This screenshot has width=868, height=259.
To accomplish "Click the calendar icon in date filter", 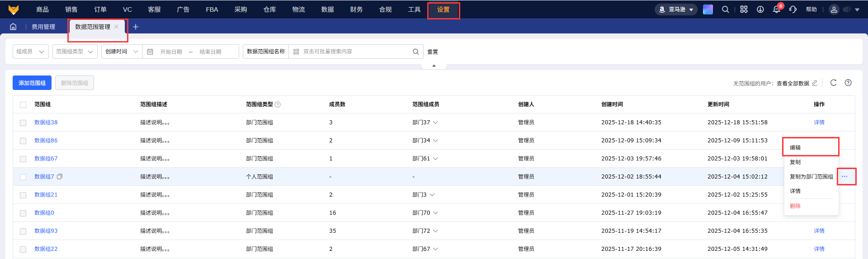I will (150, 52).
